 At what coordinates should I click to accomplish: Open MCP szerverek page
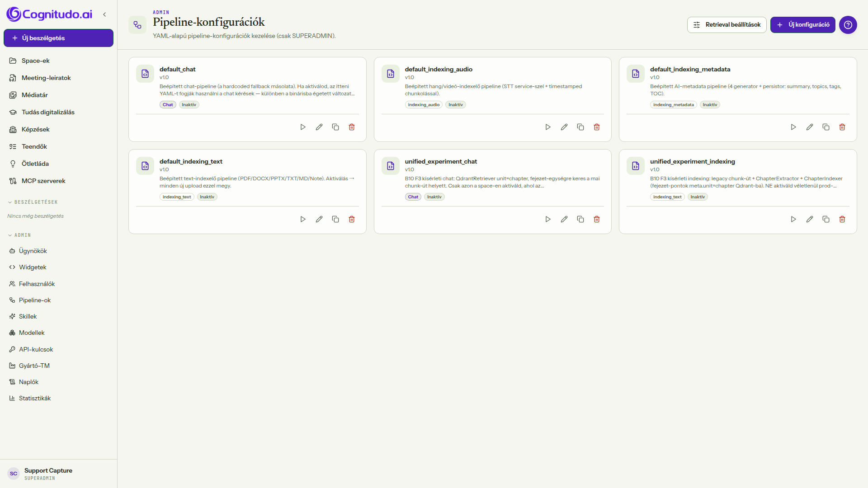click(x=43, y=181)
